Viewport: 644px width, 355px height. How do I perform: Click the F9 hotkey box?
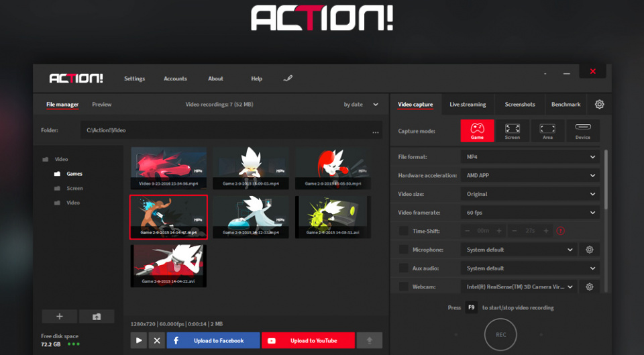coord(471,307)
